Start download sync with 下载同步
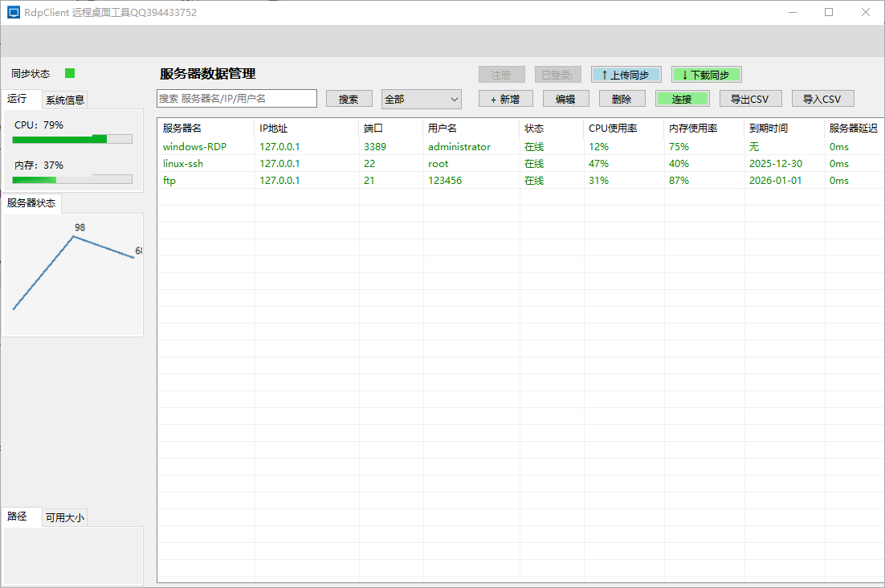The height and width of the screenshot is (588, 885). (x=705, y=74)
